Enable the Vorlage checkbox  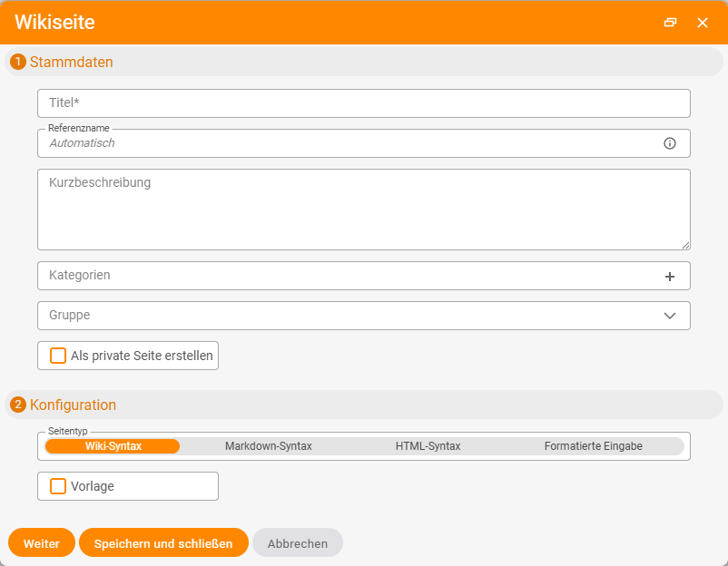pyautogui.click(x=58, y=486)
